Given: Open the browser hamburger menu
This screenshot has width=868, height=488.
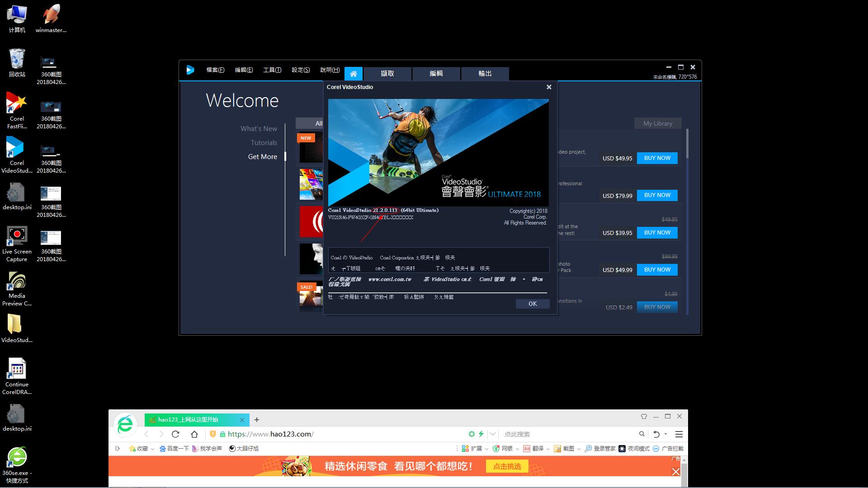Looking at the screenshot, I should pos(679,434).
